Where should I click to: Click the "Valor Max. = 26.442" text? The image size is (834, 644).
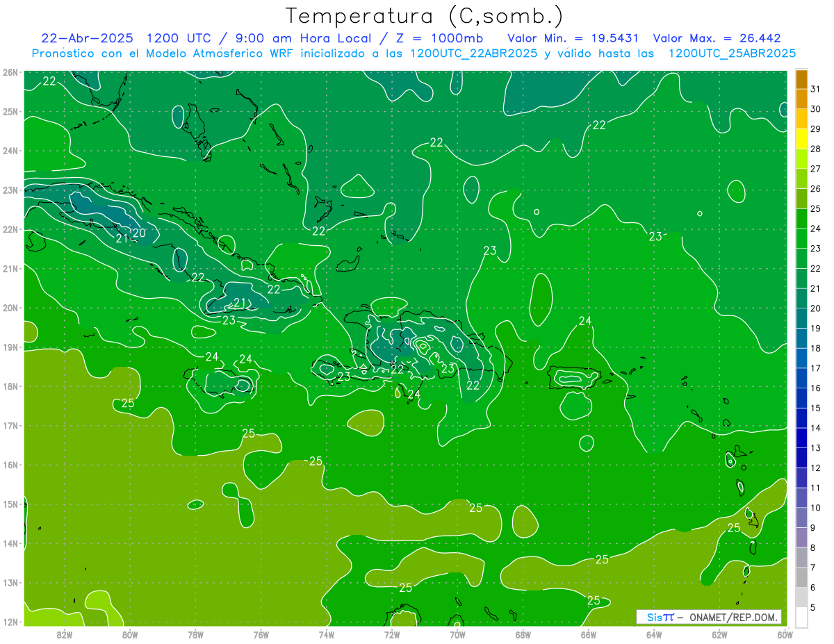pos(717,38)
